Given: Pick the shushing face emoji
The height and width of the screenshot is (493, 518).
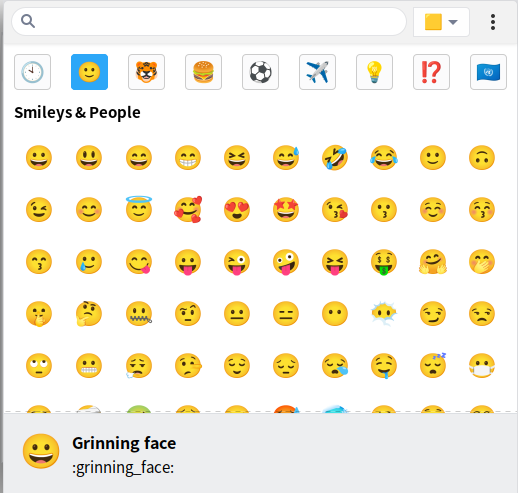Looking at the screenshot, I should tap(39, 314).
